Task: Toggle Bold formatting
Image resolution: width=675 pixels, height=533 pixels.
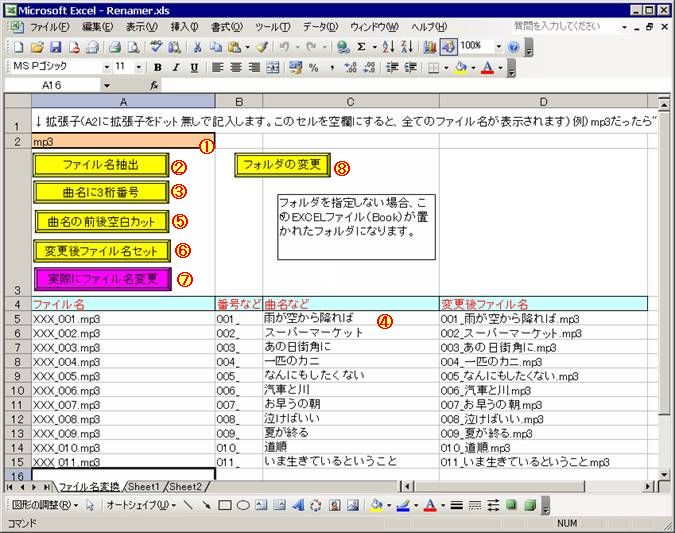Action: click(x=158, y=68)
